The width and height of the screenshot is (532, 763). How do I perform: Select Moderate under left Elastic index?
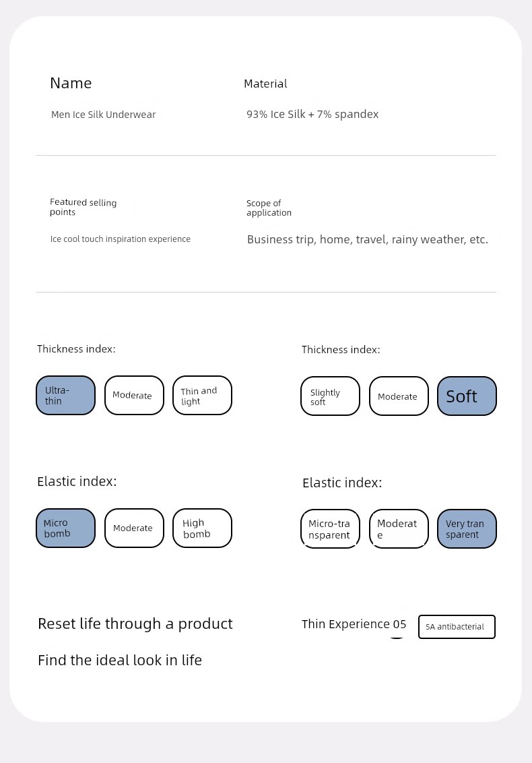click(134, 528)
